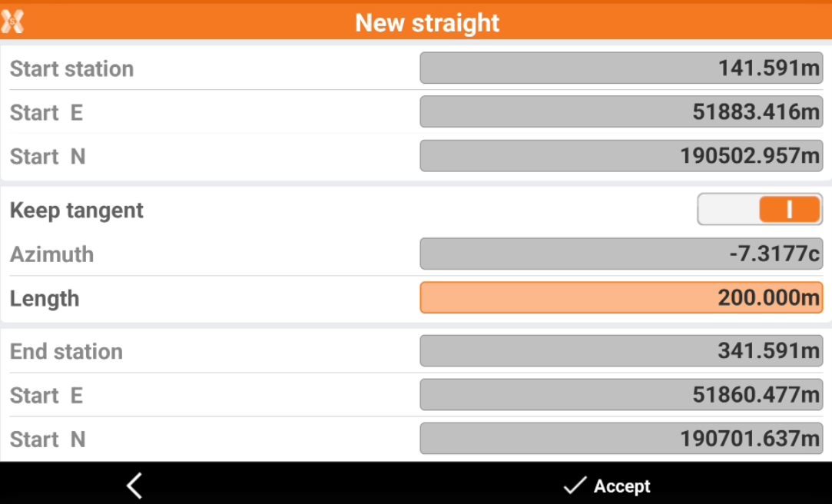
Task: Click the Keep tangent label
Action: 77,211
